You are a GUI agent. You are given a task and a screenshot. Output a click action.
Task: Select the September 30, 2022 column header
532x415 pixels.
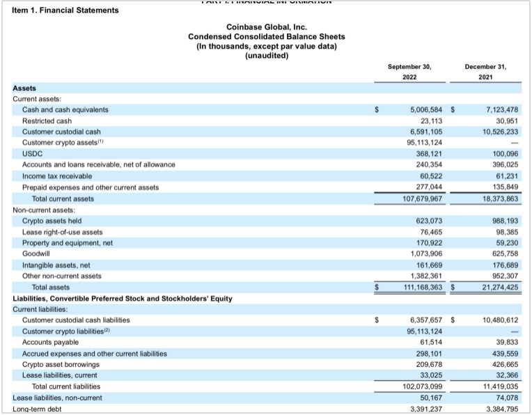click(x=409, y=72)
